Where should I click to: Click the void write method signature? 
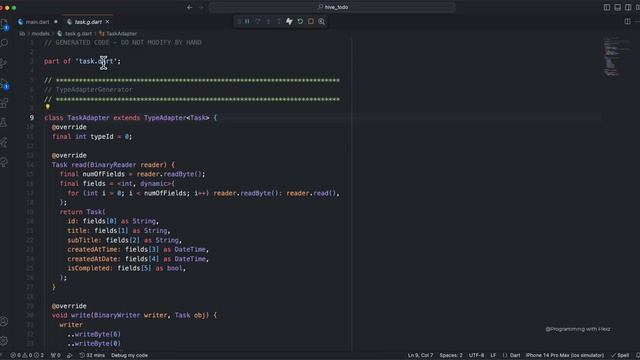click(134, 315)
